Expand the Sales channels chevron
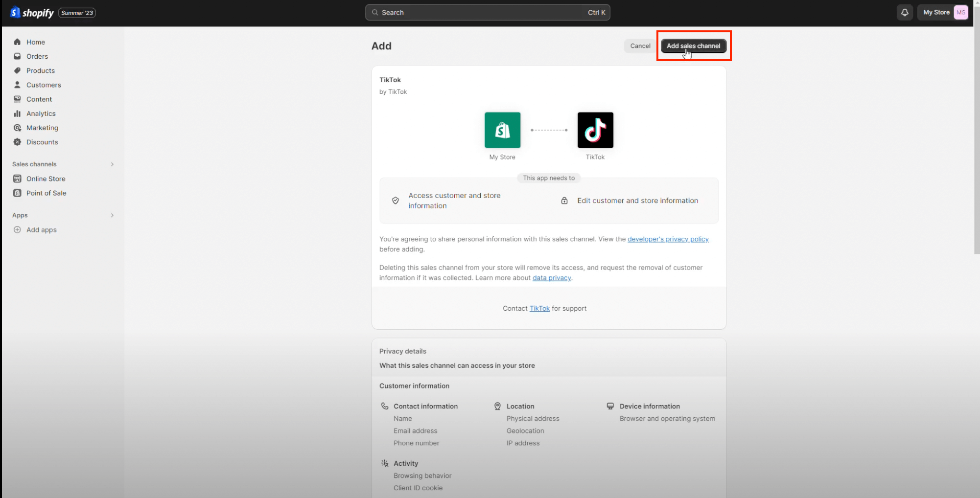 [112, 164]
